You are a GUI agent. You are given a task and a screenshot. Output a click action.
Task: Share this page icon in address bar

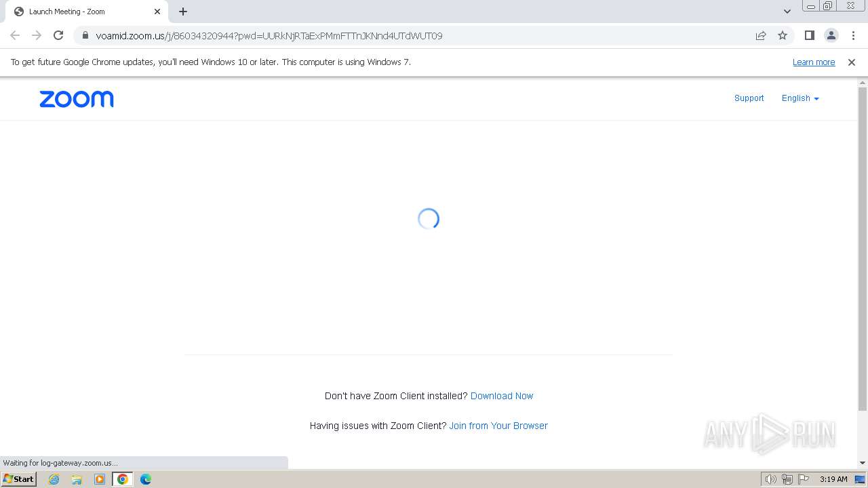point(761,35)
